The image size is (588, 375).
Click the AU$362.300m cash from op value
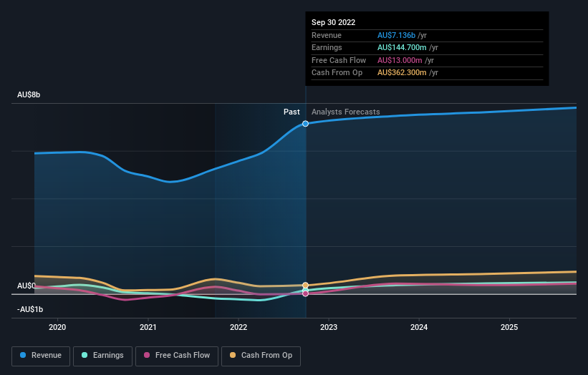click(402, 73)
